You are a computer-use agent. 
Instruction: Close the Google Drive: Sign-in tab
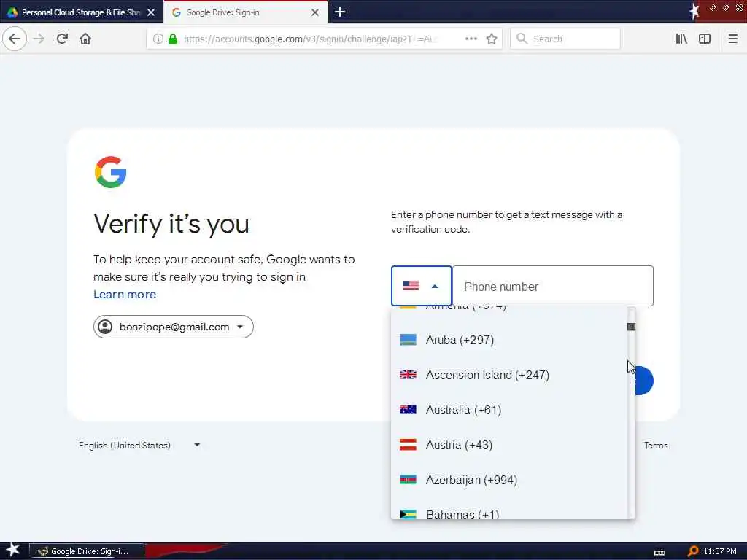pyautogui.click(x=315, y=12)
